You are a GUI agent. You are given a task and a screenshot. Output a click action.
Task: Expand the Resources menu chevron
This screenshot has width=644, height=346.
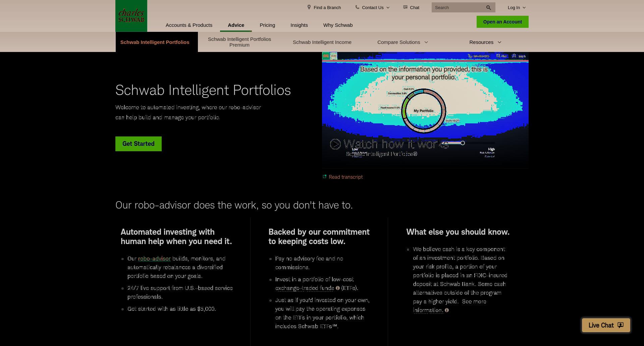pos(499,42)
